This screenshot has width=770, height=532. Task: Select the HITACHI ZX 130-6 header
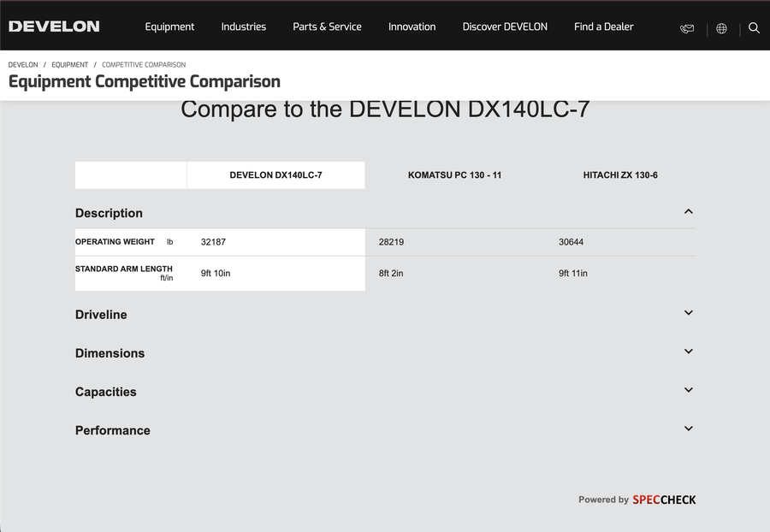[x=620, y=175]
